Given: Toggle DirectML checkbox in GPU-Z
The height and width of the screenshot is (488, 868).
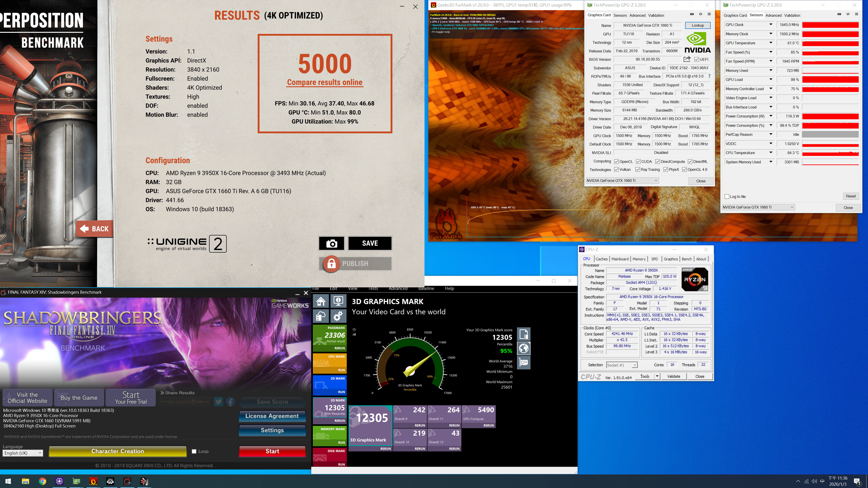Looking at the screenshot, I should [690, 162].
